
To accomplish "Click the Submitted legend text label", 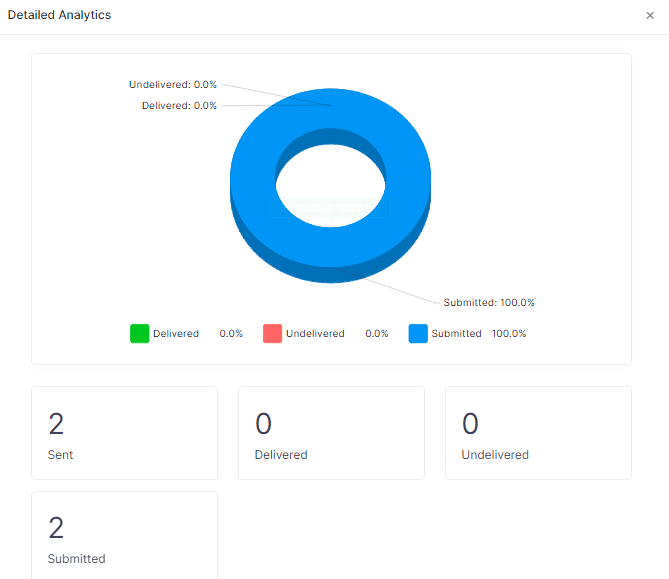I will click(x=456, y=334).
